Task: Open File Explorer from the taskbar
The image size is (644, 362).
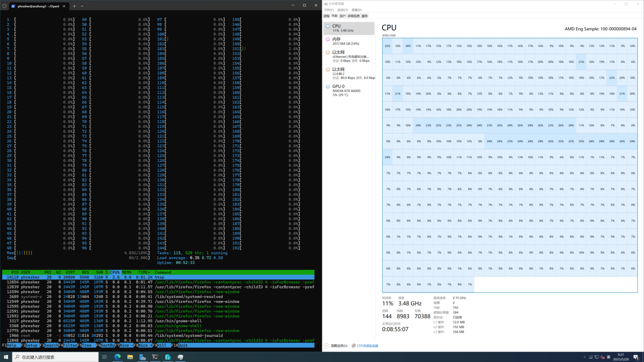Action: tap(130, 357)
